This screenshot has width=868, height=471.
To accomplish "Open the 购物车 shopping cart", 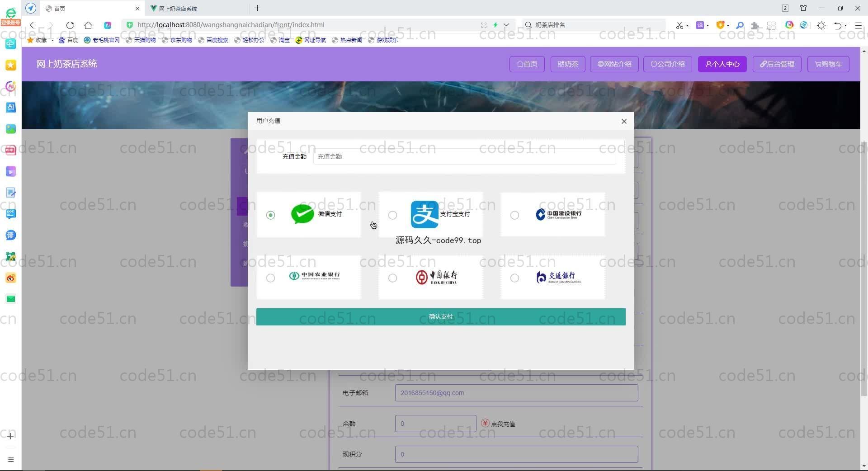I will pos(828,64).
